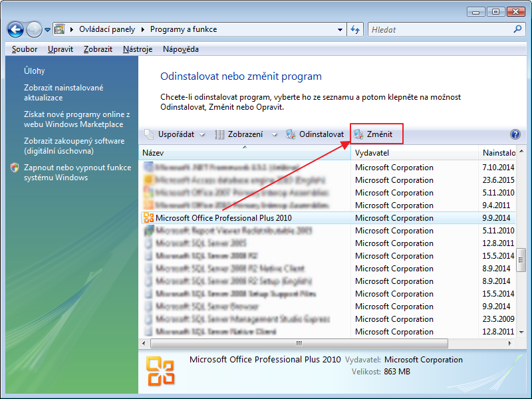Expand the address bar history dropdown
The height and width of the screenshot is (399, 532).
tap(340, 29)
